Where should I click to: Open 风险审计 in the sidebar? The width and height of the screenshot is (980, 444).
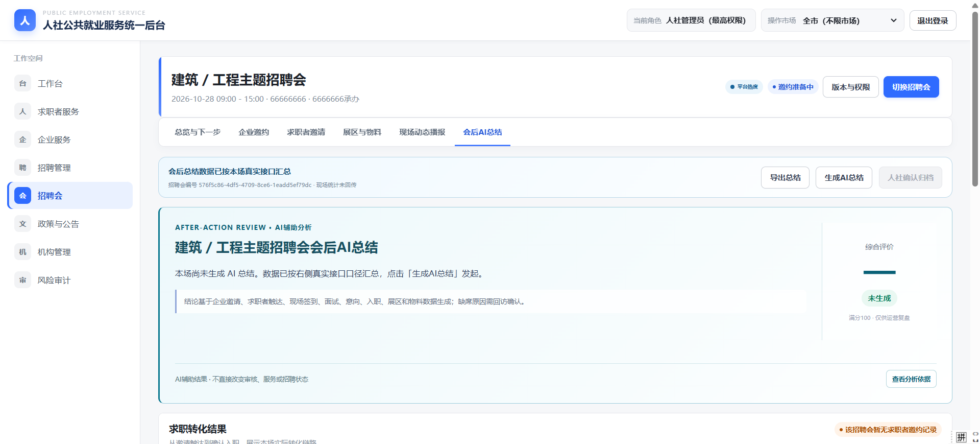(70, 280)
